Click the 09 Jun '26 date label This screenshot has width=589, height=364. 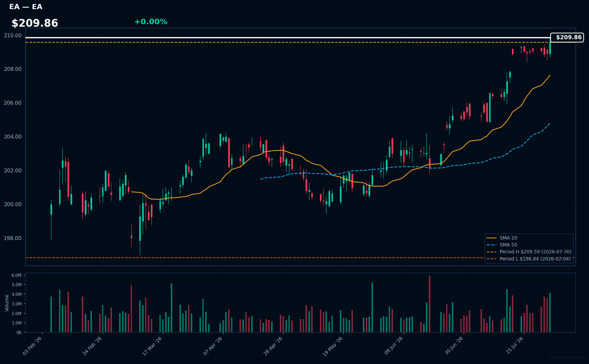[x=393, y=345]
